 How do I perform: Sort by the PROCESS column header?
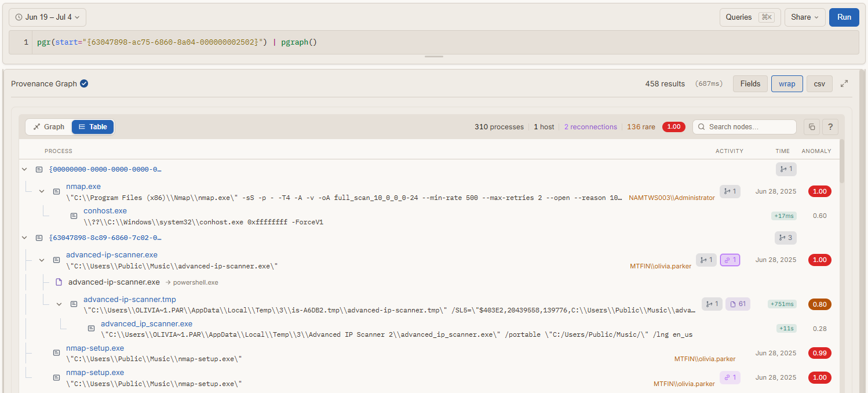click(x=59, y=151)
